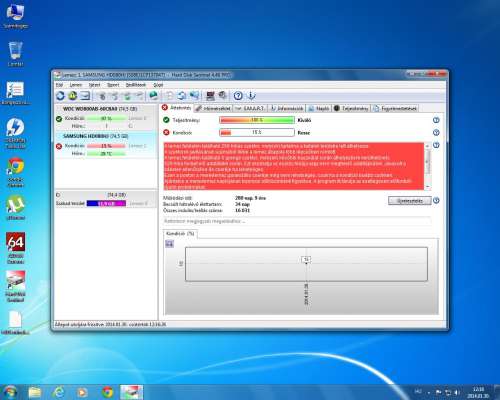Select the Kondíció (%) graph tab

pos(180,234)
